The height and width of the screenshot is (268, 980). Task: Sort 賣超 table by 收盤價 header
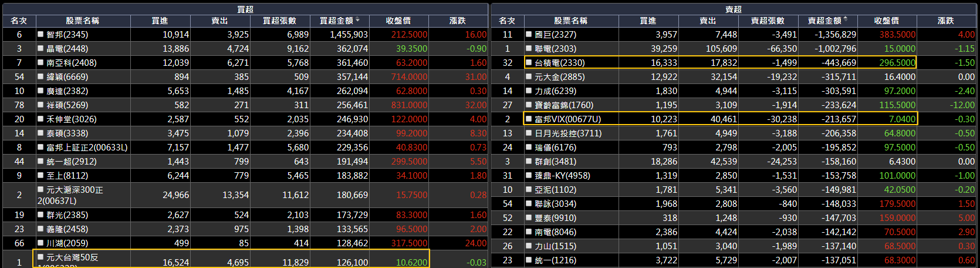(x=887, y=21)
